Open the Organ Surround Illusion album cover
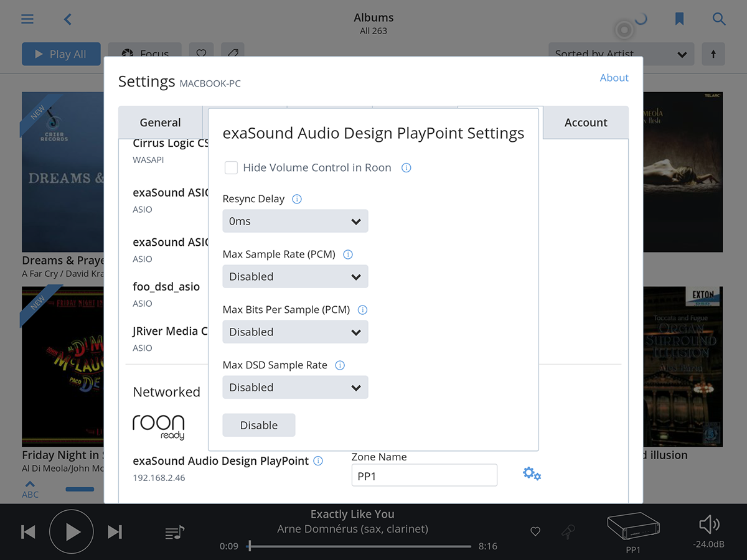 (x=683, y=366)
